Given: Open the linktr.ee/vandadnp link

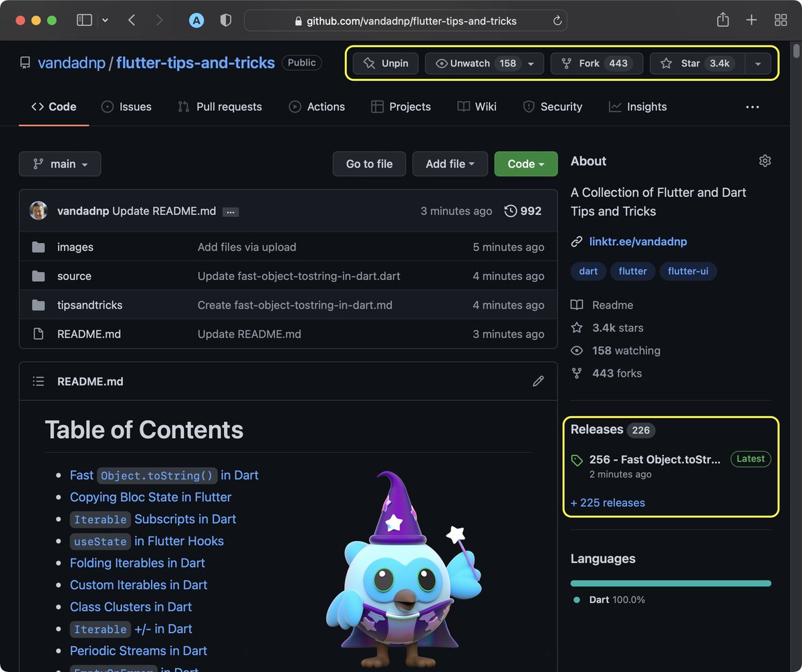Looking at the screenshot, I should tap(638, 241).
